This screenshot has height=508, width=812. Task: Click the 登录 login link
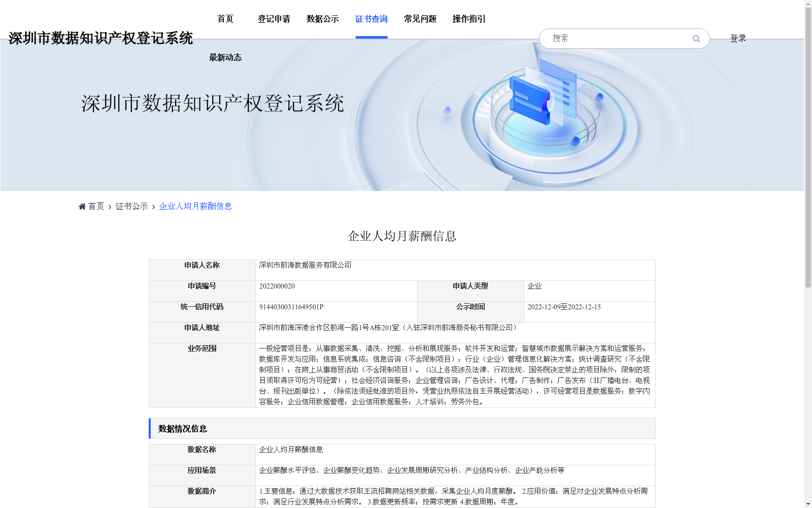tap(738, 39)
